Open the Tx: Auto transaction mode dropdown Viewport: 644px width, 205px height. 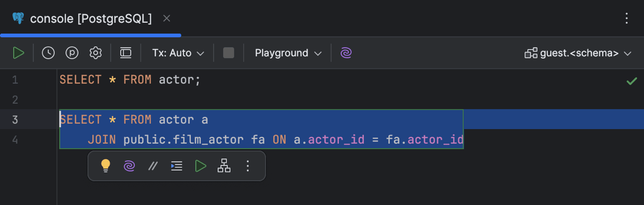click(178, 53)
